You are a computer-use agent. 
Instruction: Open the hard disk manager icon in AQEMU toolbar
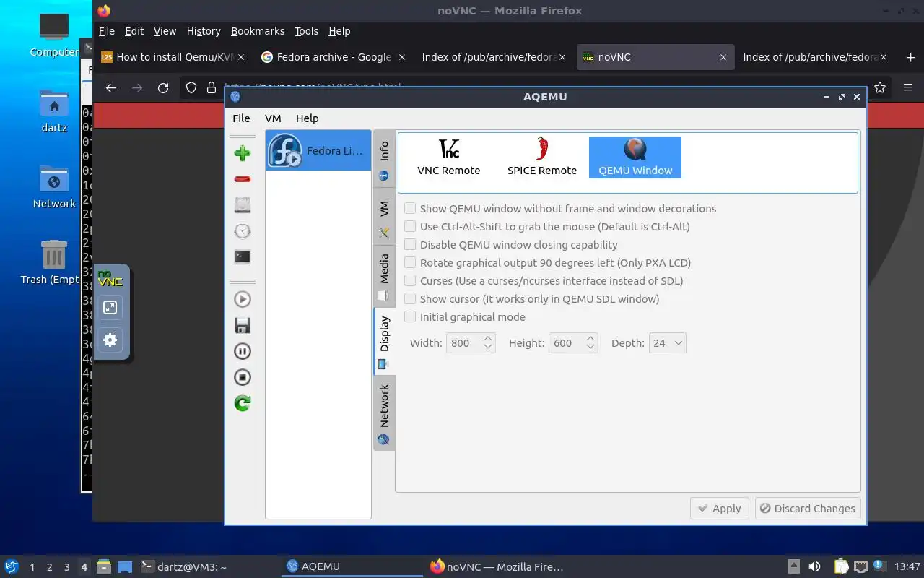[243, 205]
